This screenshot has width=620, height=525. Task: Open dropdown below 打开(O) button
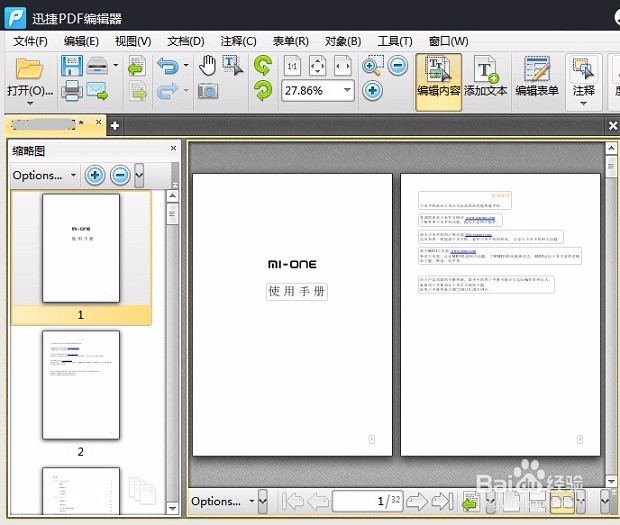pos(30,104)
